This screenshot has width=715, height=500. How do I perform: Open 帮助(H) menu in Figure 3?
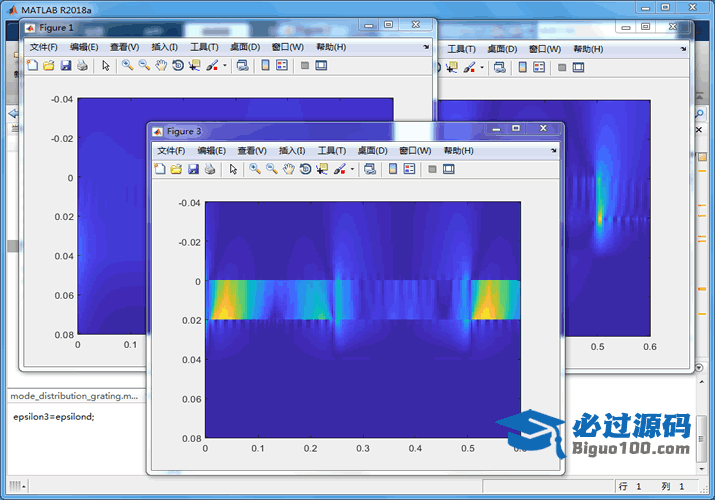[458, 151]
